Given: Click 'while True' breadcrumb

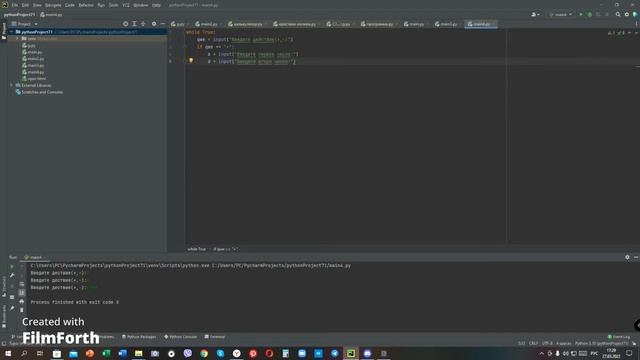Looking at the screenshot, I should tap(196, 249).
